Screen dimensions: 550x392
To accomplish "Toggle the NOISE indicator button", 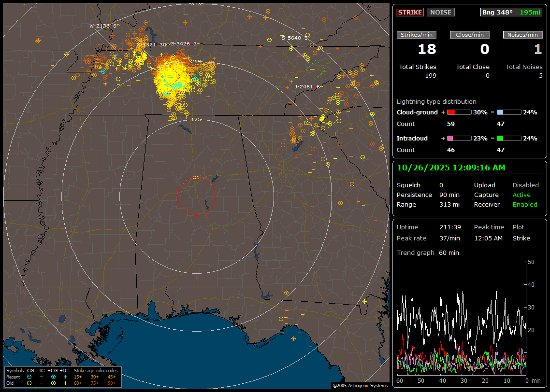I will pyautogui.click(x=440, y=12).
